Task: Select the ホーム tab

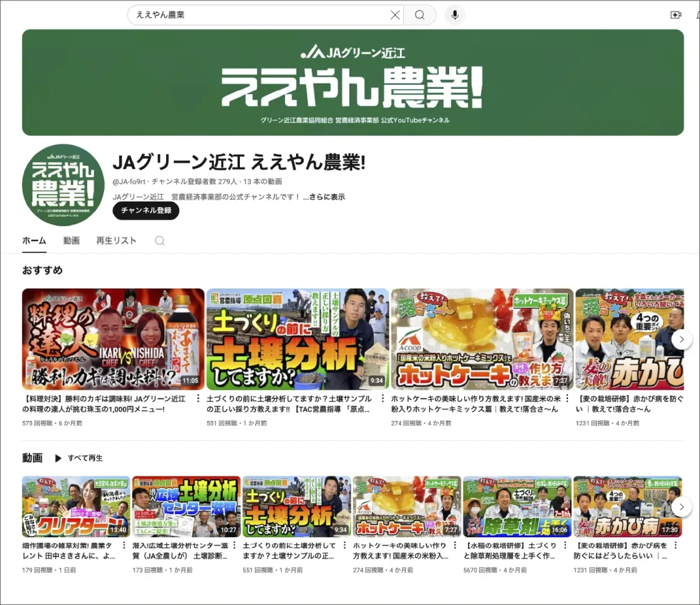Action: click(x=34, y=241)
